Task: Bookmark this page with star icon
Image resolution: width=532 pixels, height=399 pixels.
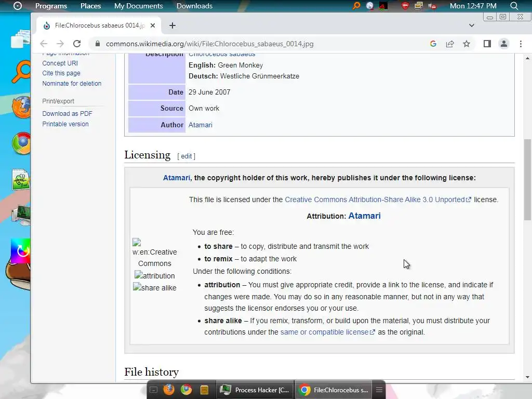Action: click(467, 44)
